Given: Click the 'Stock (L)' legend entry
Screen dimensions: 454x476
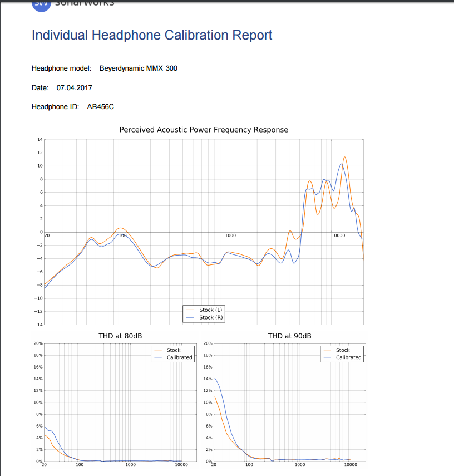Looking at the screenshot, I should pos(211,310).
